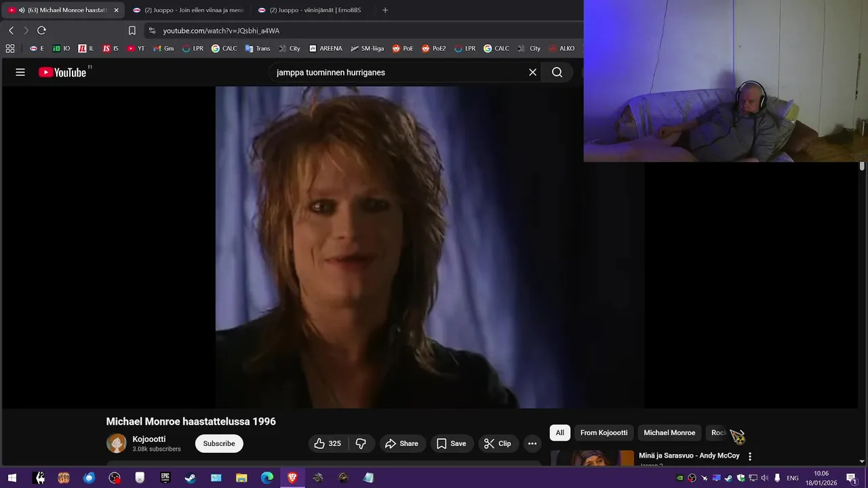The width and height of the screenshot is (868, 488).
Task: Switch to Michael Monroe haastattelussa tab
Action: pyautogui.click(x=62, y=10)
